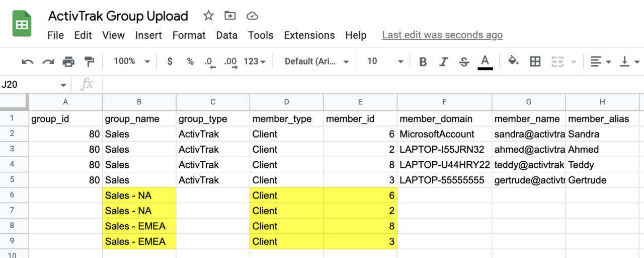Screen dimensions: 644x258
Task: Open the Google Sheets home icon
Action: (x=22, y=25)
